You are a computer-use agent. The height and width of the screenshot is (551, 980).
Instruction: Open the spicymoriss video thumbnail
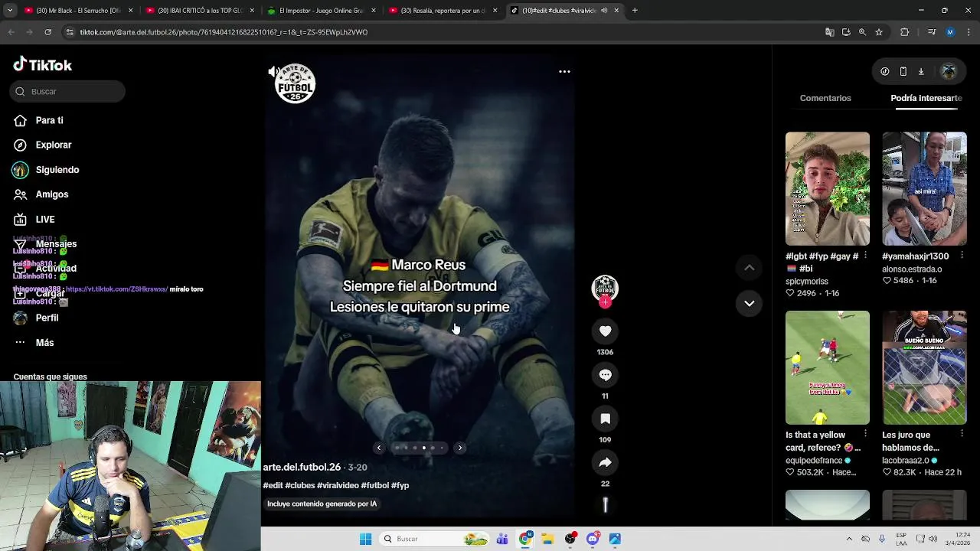click(828, 188)
